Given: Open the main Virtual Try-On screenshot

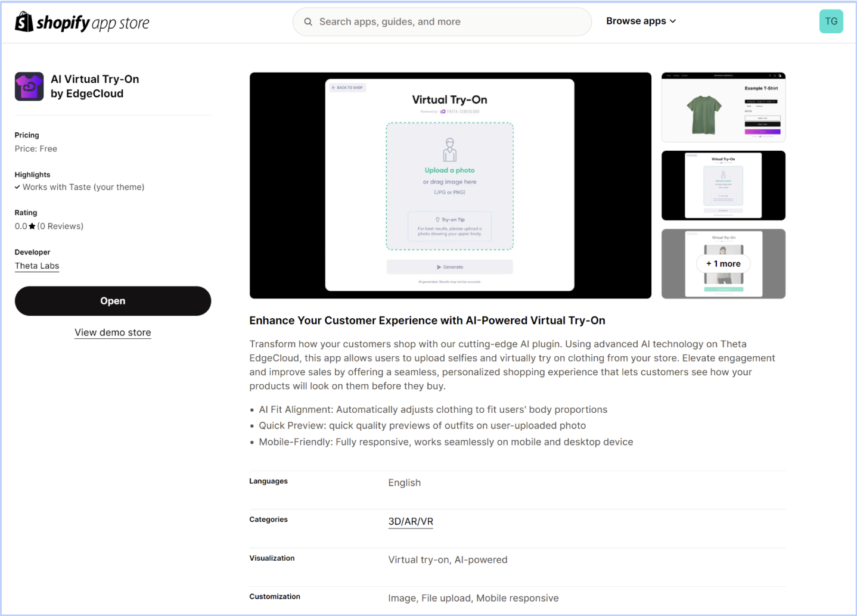Looking at the screenshot, I should (450, 185).
